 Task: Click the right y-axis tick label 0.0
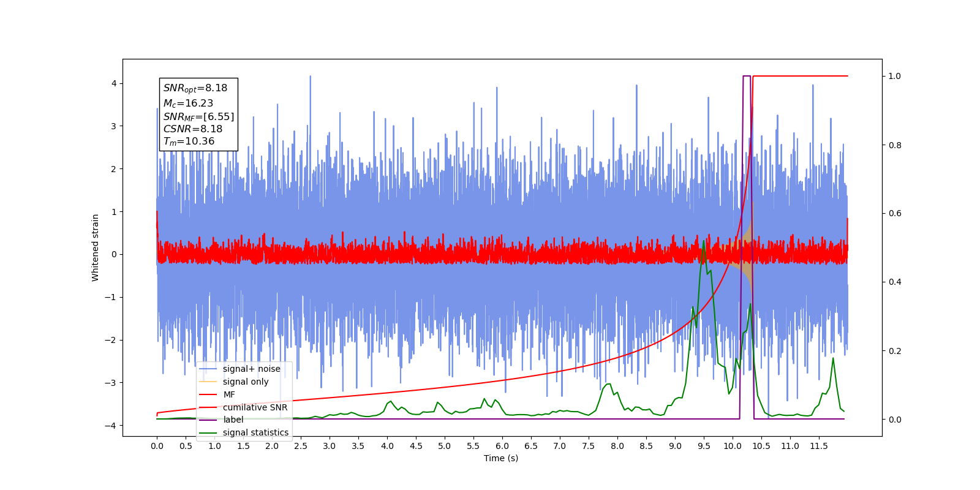point(895,420)
